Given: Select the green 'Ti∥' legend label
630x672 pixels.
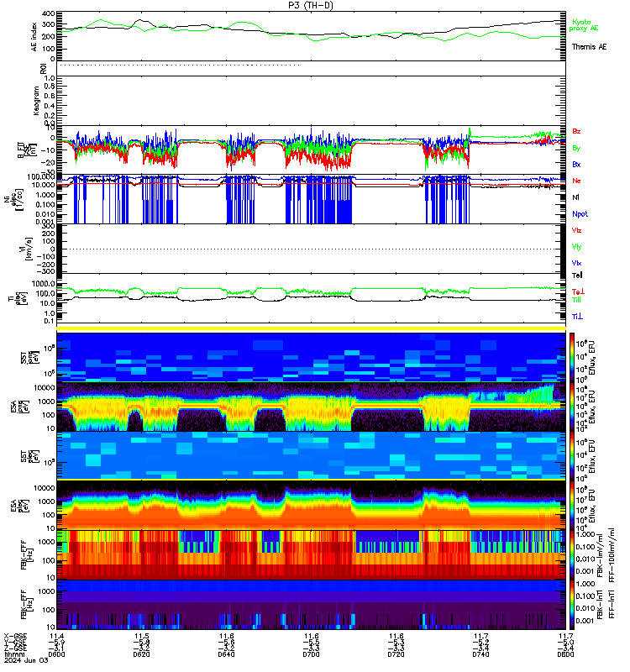Looking at the screenshot, I should pos(576,300).
